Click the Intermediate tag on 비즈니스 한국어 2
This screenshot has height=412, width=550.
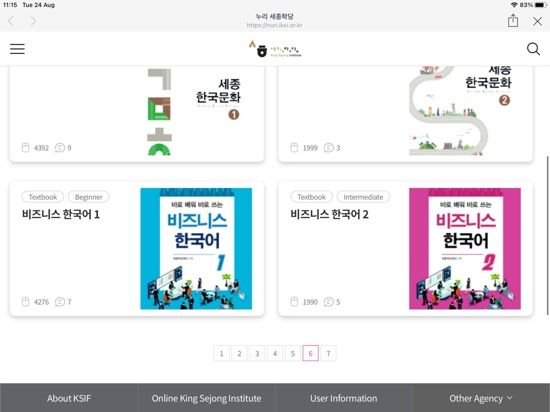pos(363,197)
